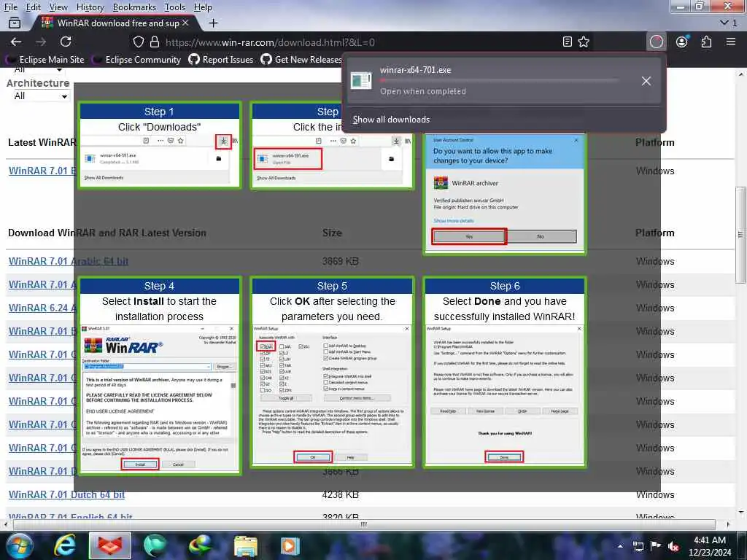Click the Latest WinRAR heading
Image resolution: width=747 pixels, height=560 pixels.
[42, 142]
